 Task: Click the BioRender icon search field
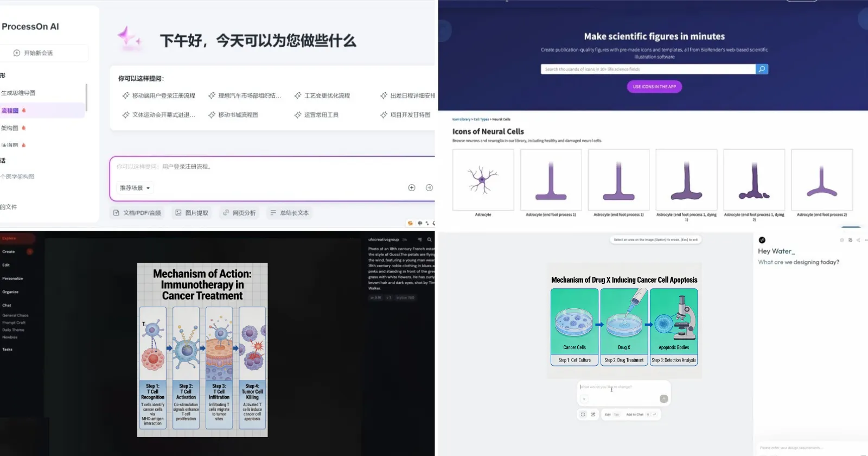[648, 69]
